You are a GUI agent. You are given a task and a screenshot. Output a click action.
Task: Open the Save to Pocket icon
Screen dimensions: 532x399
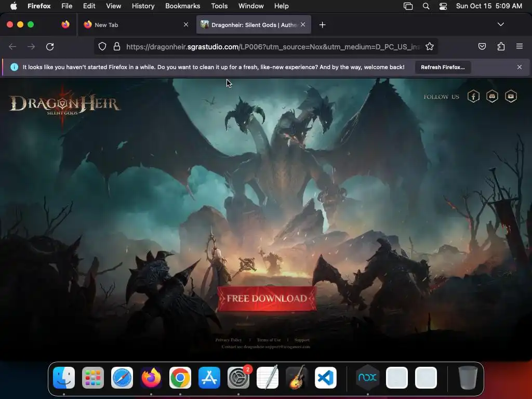[x=482, y=46]
